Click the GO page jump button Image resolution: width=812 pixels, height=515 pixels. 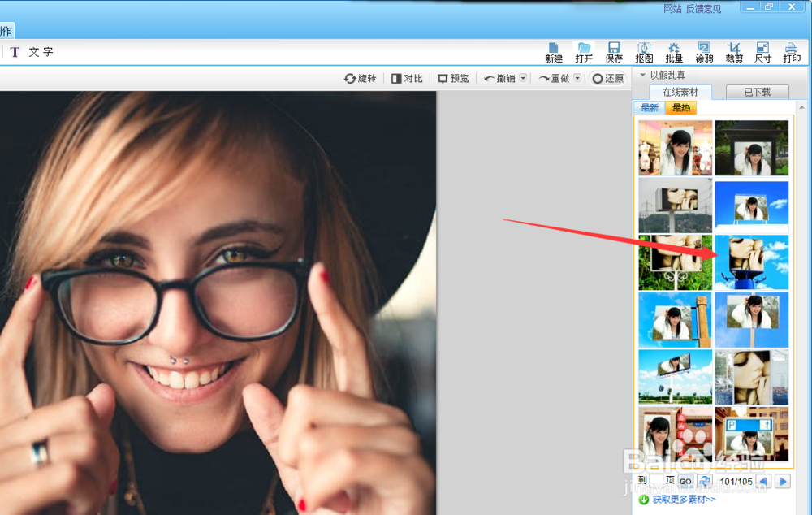coord(685,482)
